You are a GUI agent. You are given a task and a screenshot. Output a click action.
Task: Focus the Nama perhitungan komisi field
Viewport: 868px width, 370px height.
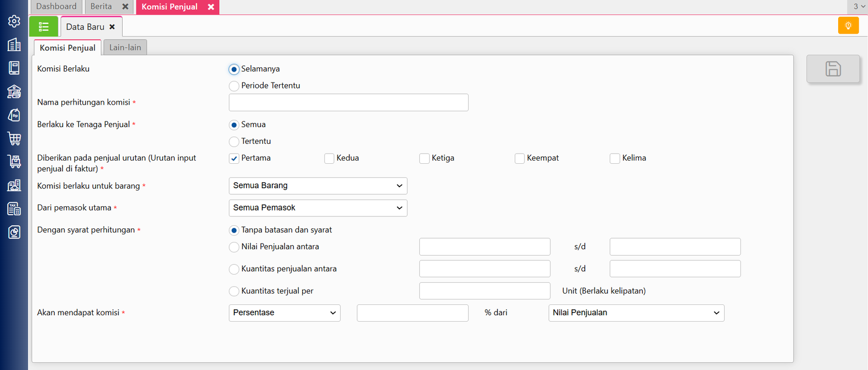click(x=349, y=103)
